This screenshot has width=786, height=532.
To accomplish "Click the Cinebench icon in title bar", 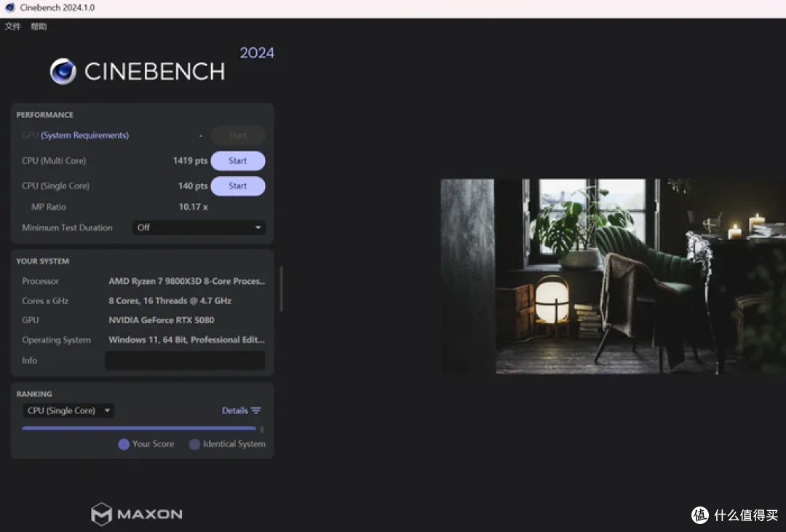I will (x=9, y=7).
